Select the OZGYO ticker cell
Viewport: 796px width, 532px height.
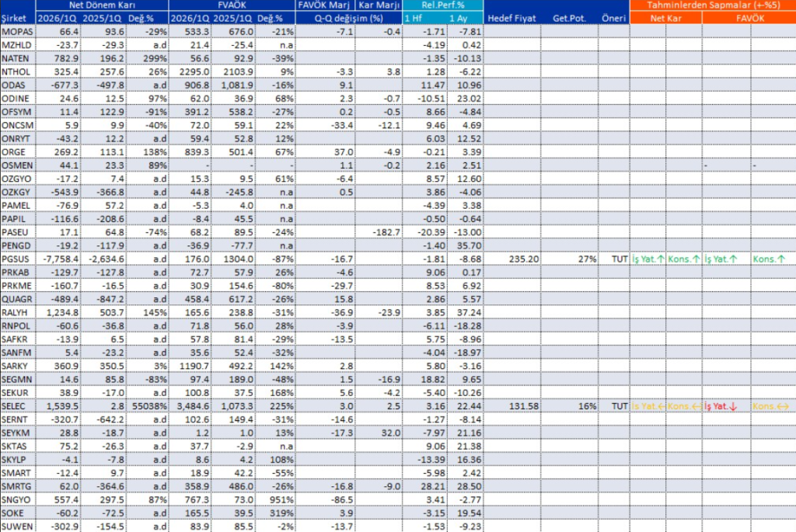point(17,179)
